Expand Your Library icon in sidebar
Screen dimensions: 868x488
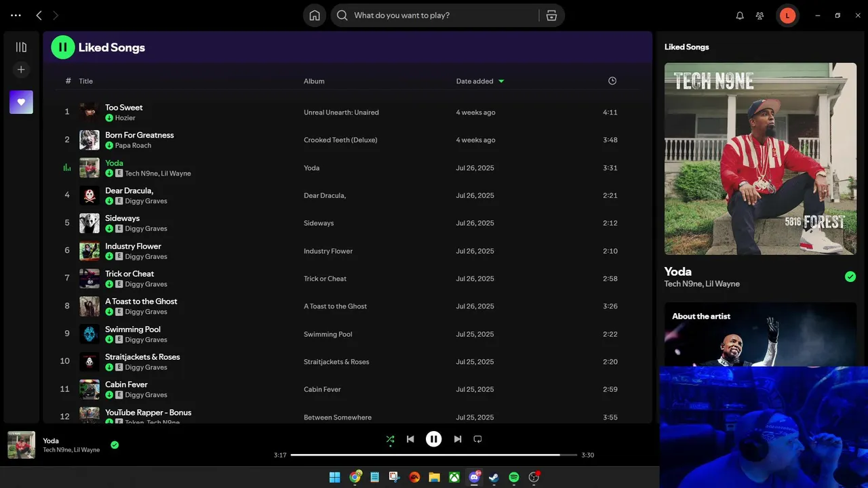[x=21, y=47]
